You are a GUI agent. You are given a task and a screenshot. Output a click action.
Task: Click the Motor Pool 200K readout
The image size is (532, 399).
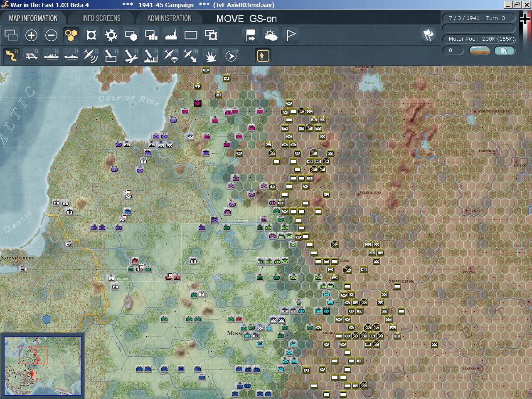click(479, 39)
